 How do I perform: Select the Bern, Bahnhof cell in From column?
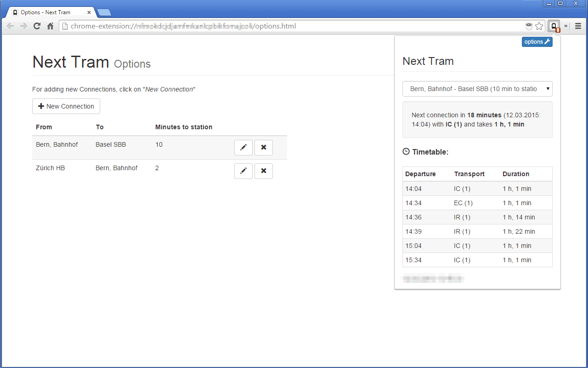click(x=57, y=144)
